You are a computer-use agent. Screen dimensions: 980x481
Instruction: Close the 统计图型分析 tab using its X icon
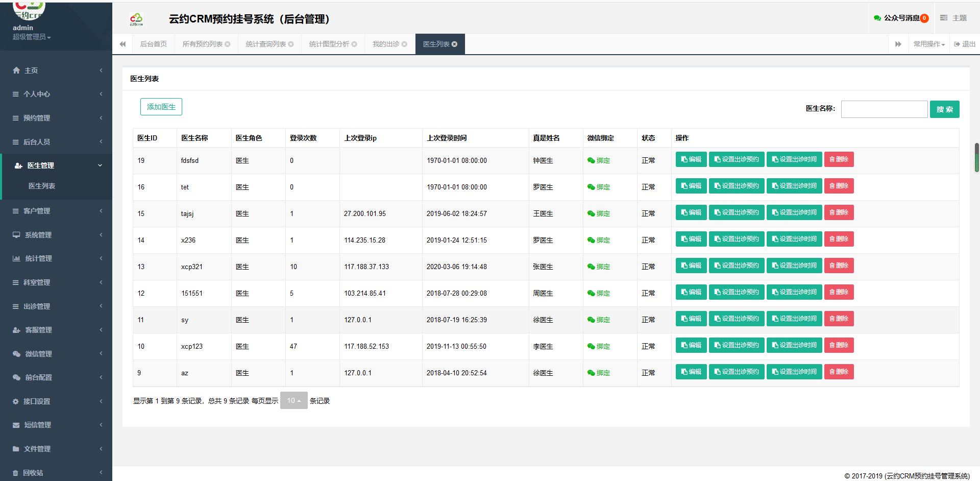point(354,44)
